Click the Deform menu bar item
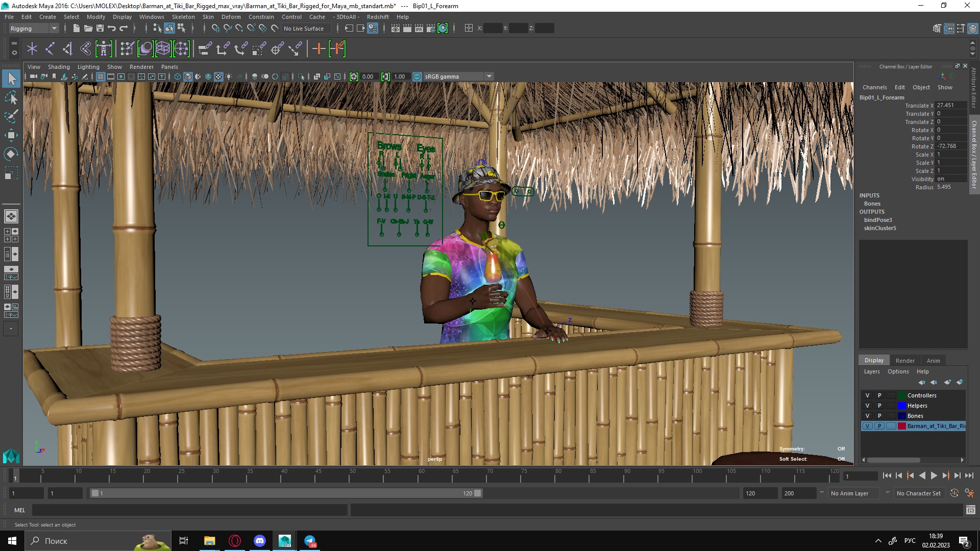 click(232, 17)
